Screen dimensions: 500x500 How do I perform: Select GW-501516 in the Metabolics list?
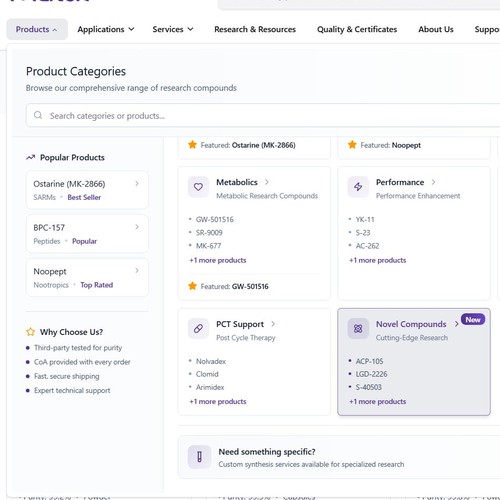[215, 219]
